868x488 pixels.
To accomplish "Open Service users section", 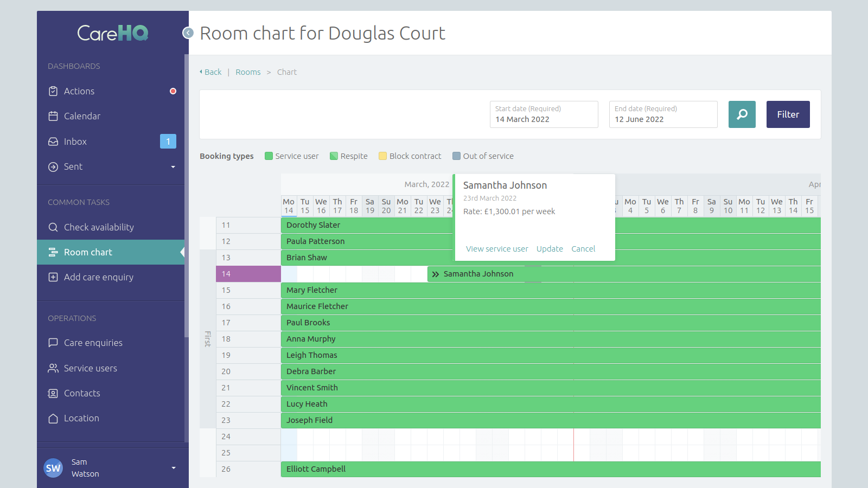I will click(x=91, y=368).
